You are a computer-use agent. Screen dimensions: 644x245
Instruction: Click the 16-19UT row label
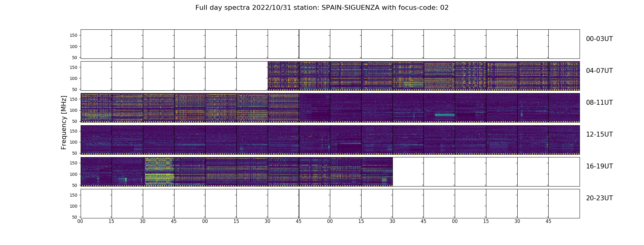(x=599, y=166)
